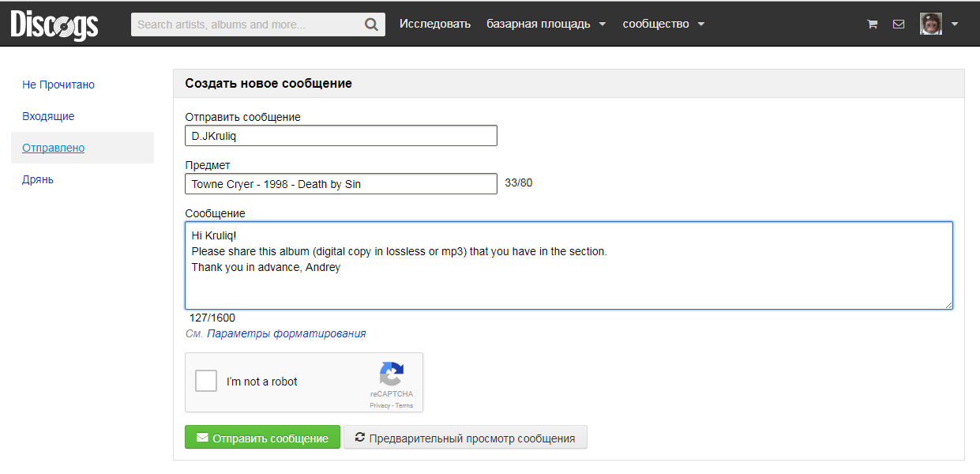
Task: Click the reCAPTCHA logo
Action: point(392,374)
